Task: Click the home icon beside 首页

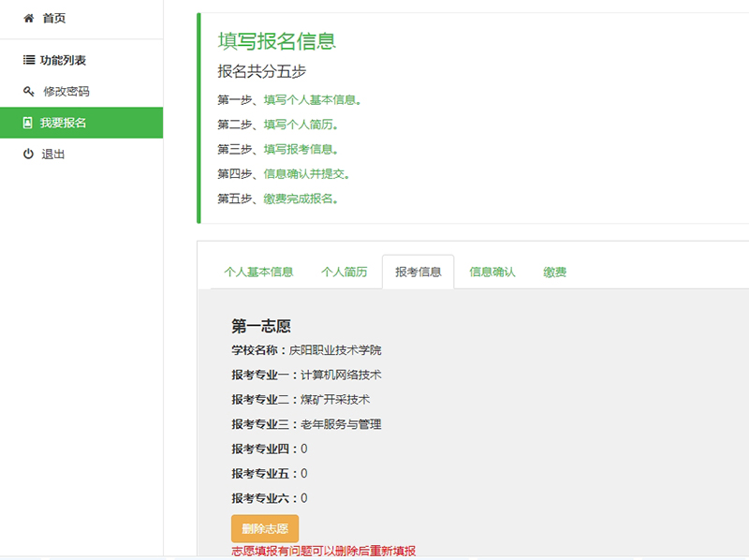Action: [29, 18]
